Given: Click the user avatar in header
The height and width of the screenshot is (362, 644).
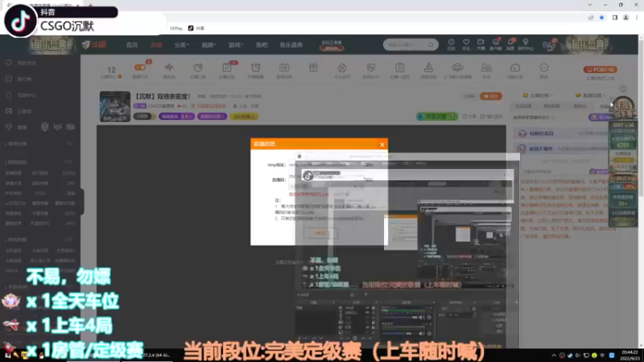Looking at the screenshot, I should [549, 45].
